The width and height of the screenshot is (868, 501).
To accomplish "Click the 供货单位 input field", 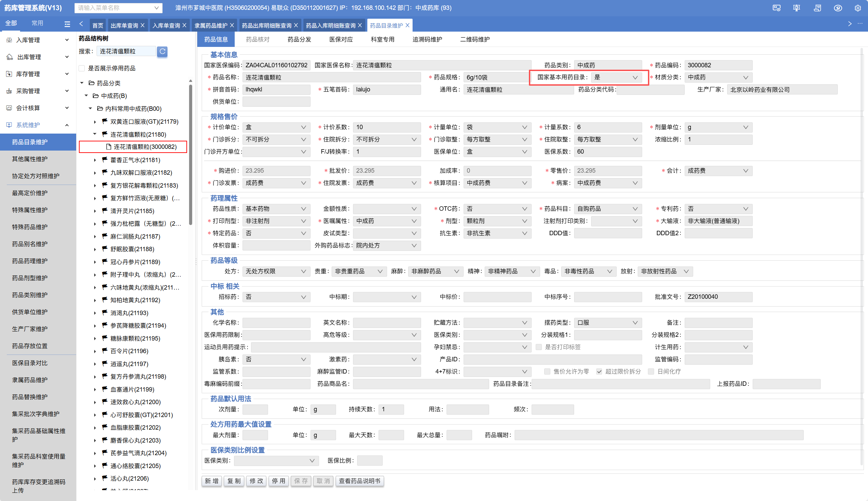I will [x=276, y=102].
